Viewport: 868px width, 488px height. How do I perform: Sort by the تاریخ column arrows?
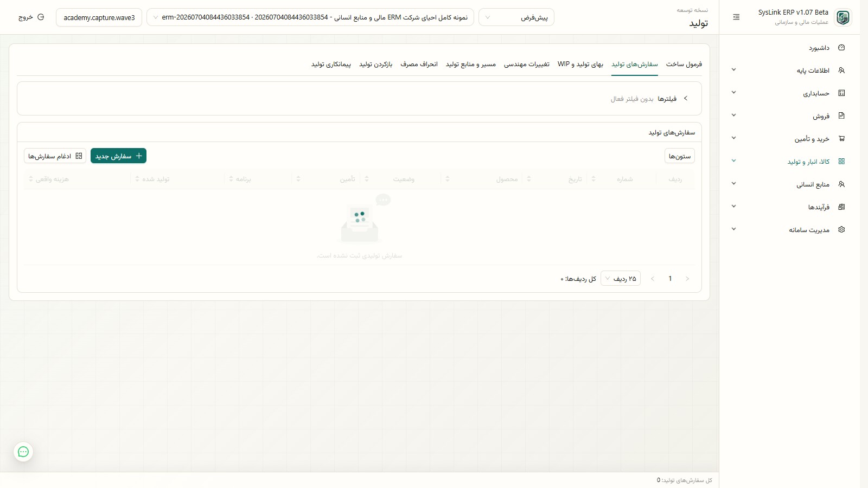tap(529, 179)
